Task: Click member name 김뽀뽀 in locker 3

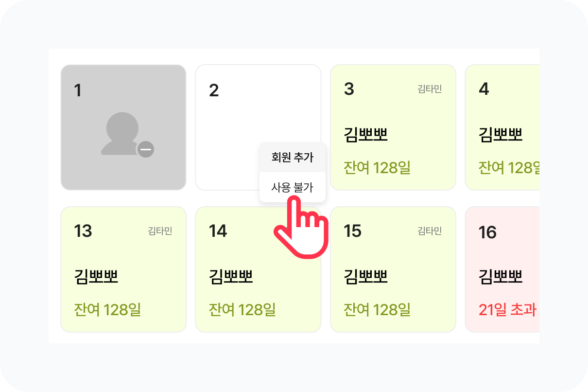Action: pyautogui.click(x=365, y=135)
